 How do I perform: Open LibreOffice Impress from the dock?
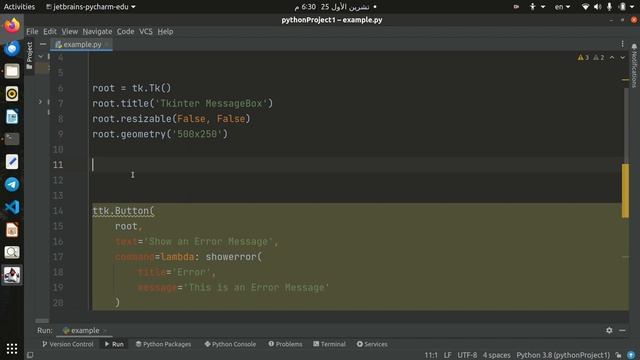tap(12, 230)
